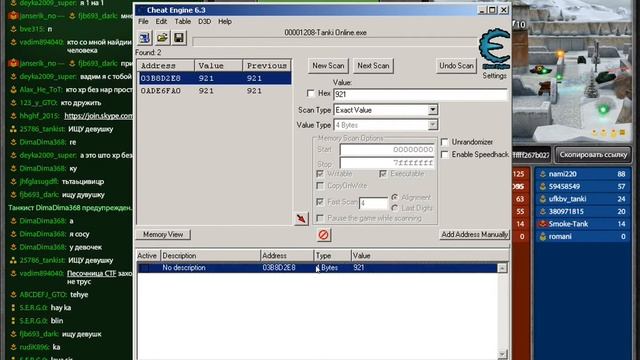Image resolution: width=640 pixels, height=360 pixels.
Task: Click the Type column header in the address table
Action: click(x=332, y=256)
